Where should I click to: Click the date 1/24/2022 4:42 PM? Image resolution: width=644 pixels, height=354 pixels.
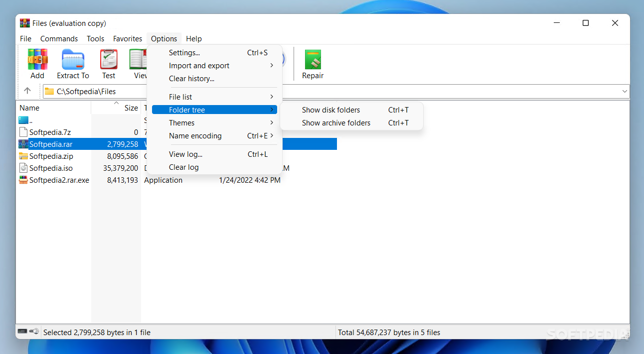[x=250, y=180]
